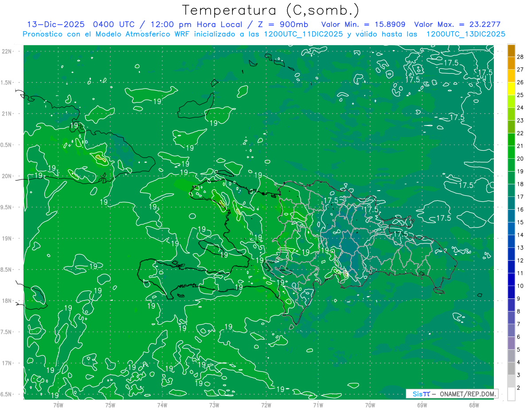Click the yellow swatch between 25 and 26
532x411 pixels.
511,89
